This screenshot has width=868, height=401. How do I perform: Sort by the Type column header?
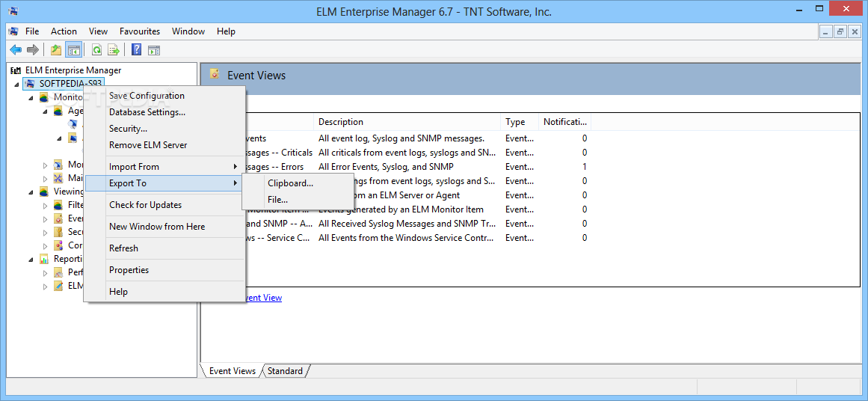(520, 122)
